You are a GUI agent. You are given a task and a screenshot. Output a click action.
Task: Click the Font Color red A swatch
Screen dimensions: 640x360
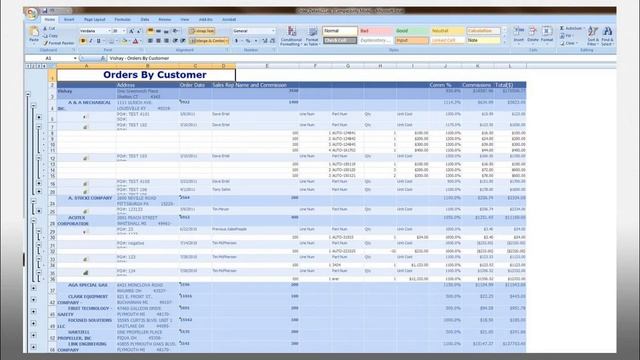point(136,41)
